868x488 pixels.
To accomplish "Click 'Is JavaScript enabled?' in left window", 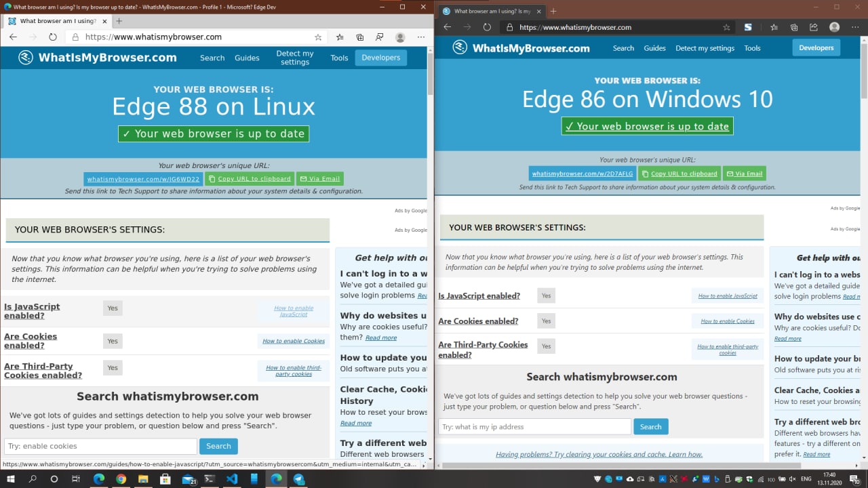I will (x=32, y=311).
